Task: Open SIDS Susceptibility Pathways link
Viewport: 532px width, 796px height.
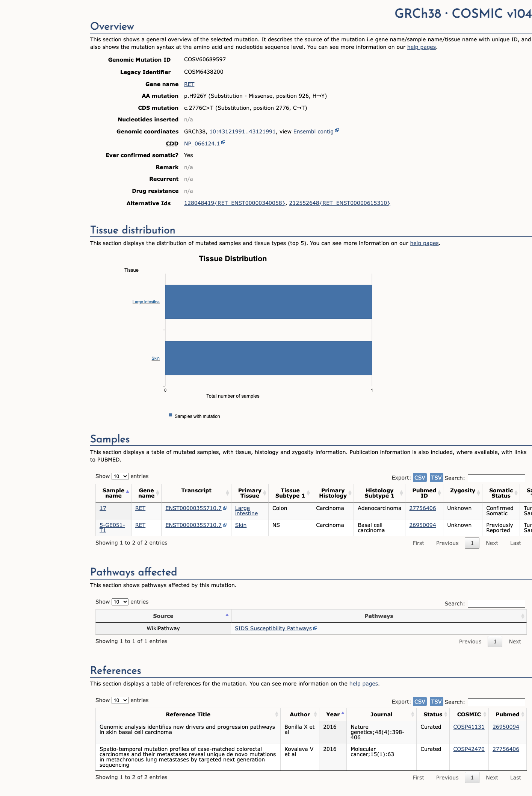Action: pos(273,628)
